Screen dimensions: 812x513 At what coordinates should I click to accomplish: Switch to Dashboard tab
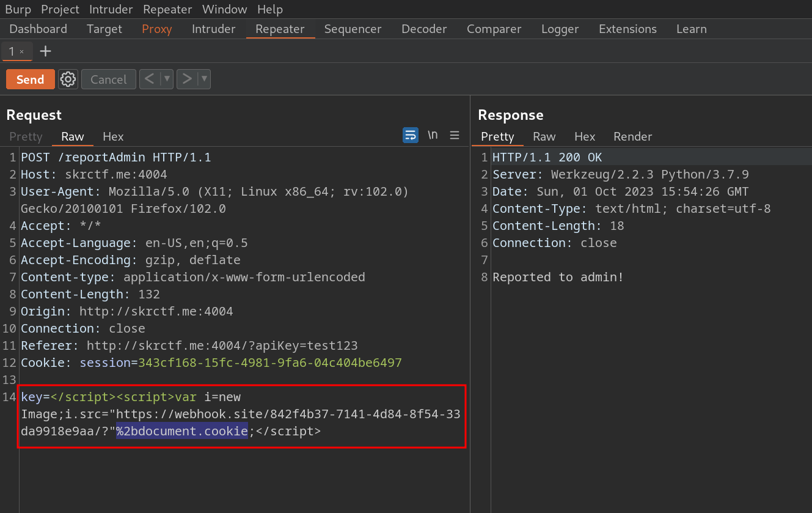tap(38, 29)
